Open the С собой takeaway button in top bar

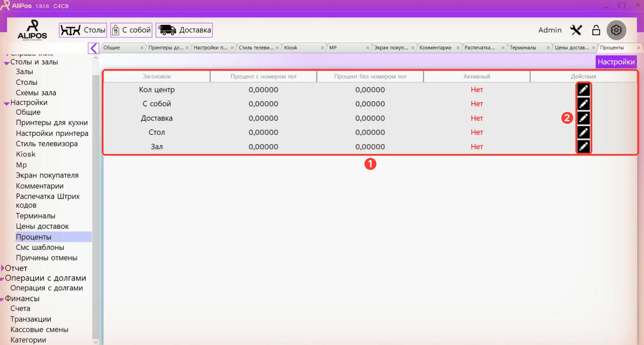(131, 30)
